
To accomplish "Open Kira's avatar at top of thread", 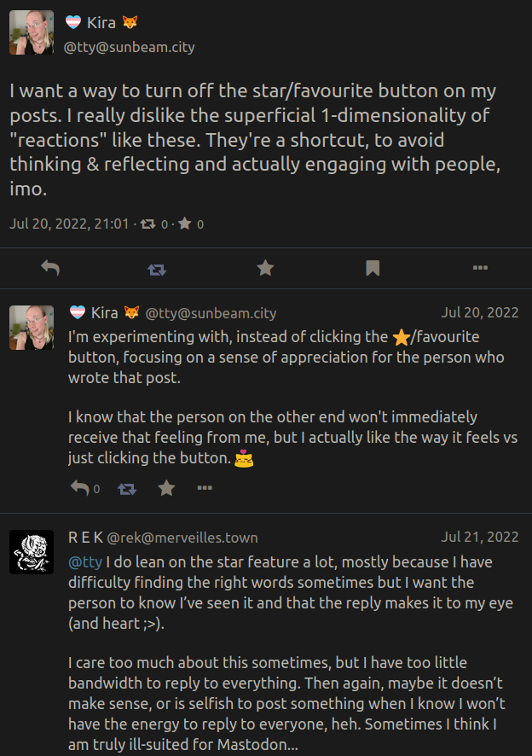I will tap(32, 33).
